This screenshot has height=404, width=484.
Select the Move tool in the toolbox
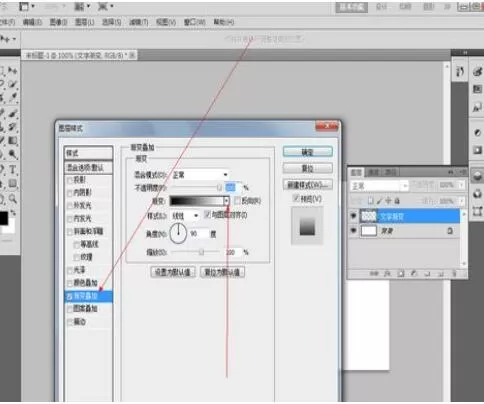(12, 70)
